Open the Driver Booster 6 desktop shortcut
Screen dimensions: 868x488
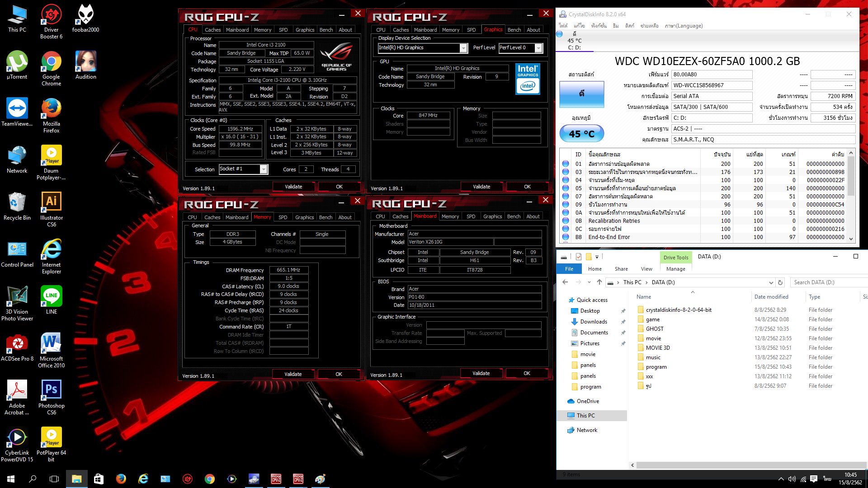52,22
